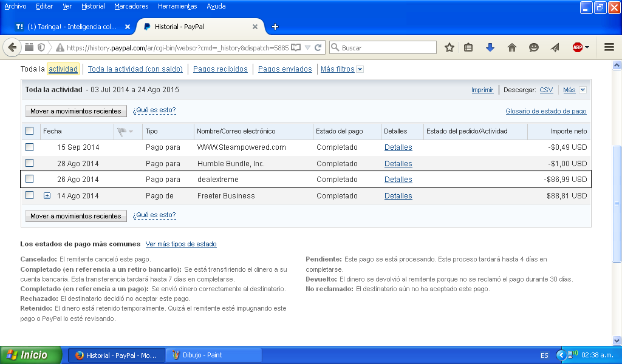Click the URL address bar field
The height and width of the screenshot is (364, 622).
coord(178,47)
